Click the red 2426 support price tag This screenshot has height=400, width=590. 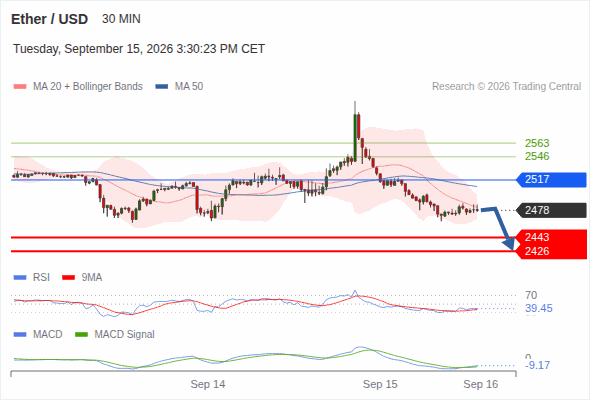(x=551, y=251)
